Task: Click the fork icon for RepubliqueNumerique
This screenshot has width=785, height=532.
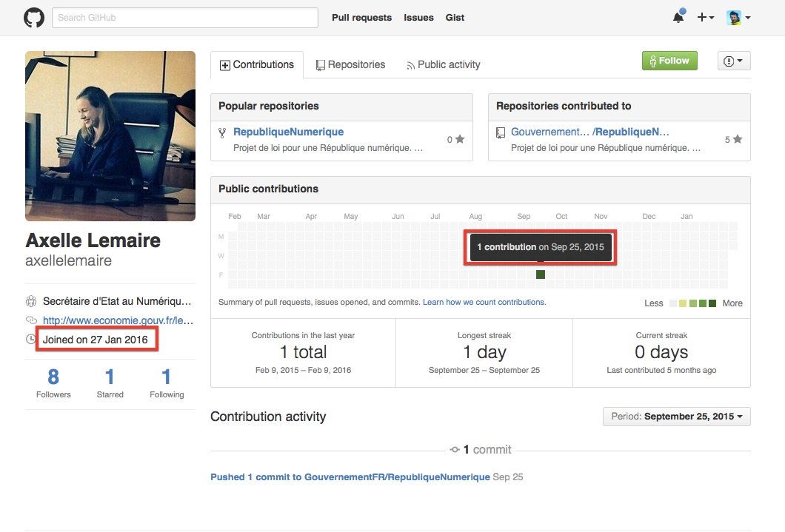Action: pos(222,132)
